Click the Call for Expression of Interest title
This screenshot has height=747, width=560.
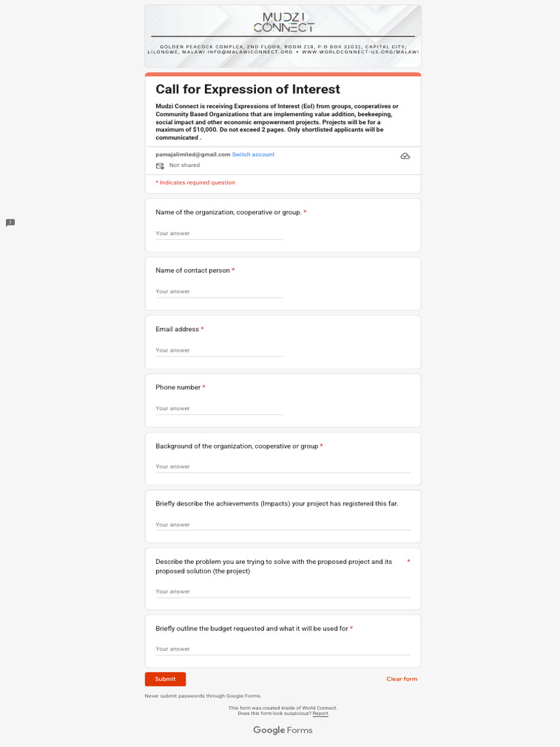(x=248, y=90)
